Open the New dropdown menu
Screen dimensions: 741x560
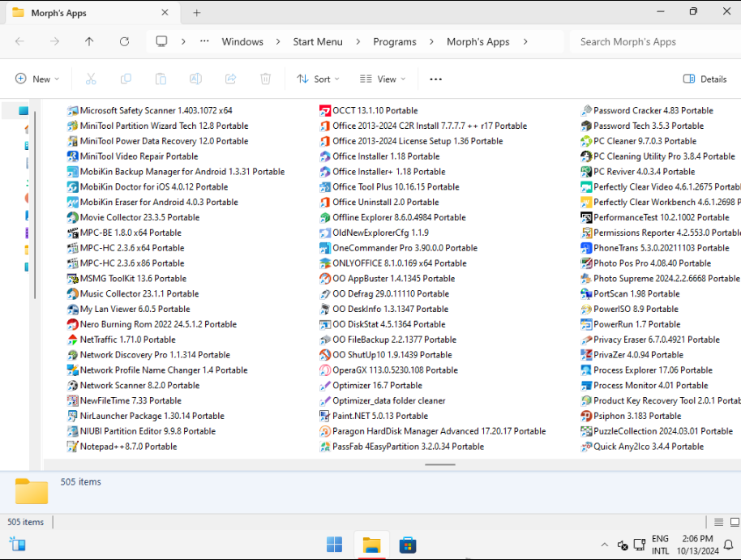37,79
